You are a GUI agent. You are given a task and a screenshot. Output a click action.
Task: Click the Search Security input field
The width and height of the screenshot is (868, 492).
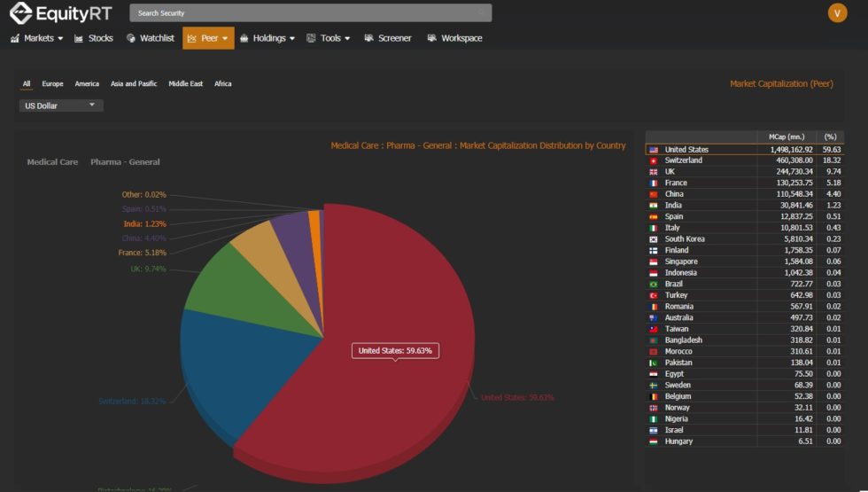(310, 13)
